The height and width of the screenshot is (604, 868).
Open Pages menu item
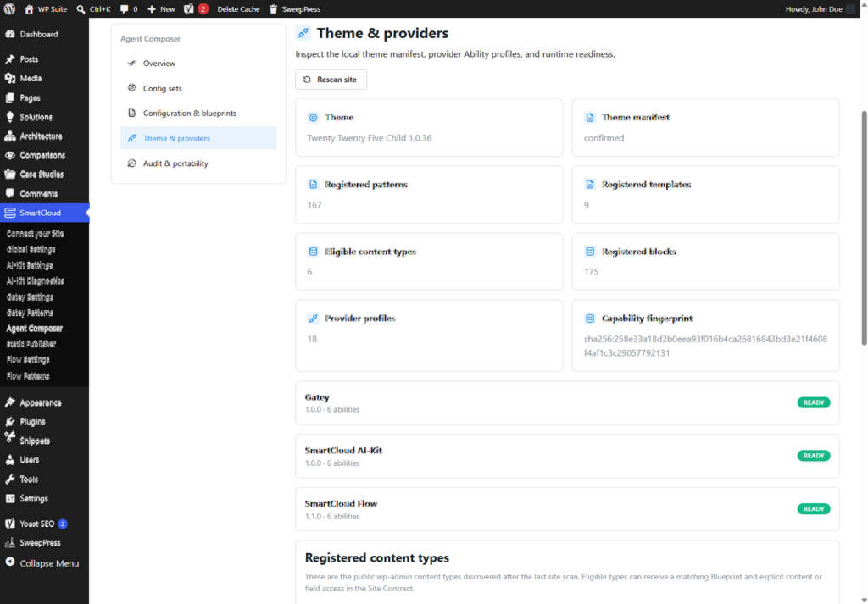44,98
